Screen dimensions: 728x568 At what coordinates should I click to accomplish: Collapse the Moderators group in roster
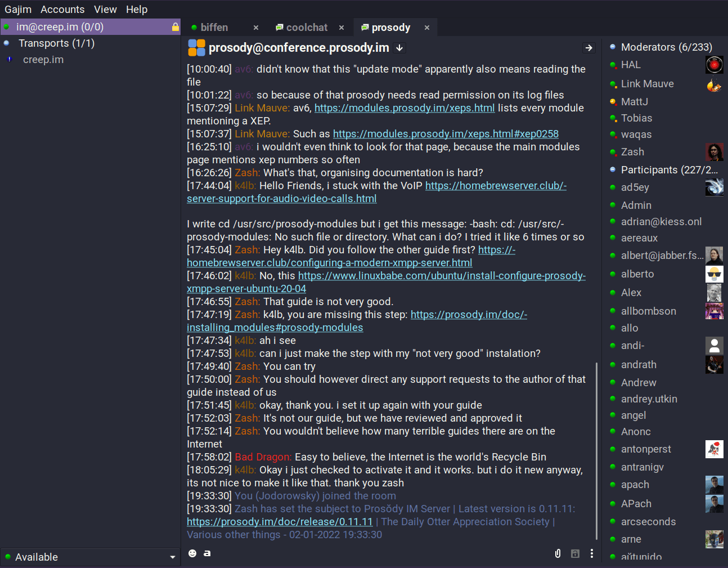[613, 47]
